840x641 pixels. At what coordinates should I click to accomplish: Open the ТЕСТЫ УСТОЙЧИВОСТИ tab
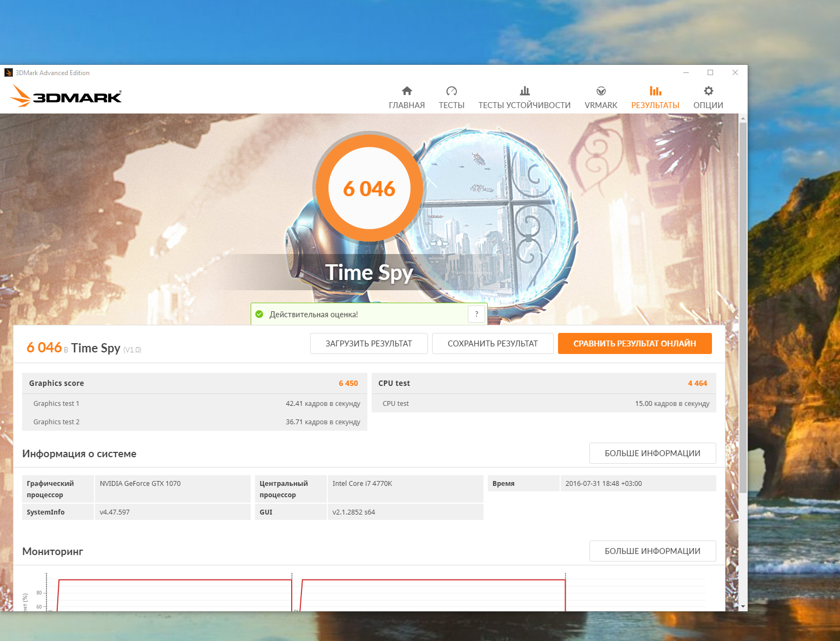pyautogui.click(x=525, y=98)
